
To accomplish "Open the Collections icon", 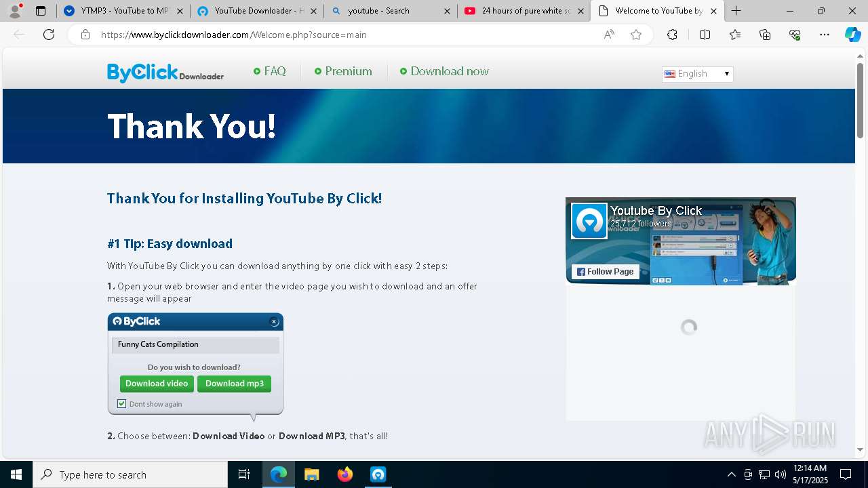I will pyautogui.click(x=765, y=35).
